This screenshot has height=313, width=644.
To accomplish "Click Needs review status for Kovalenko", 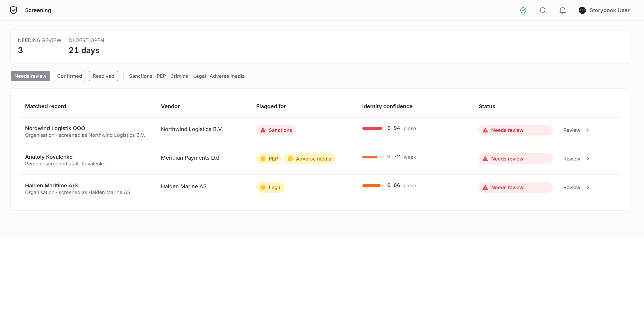I will click(x=515, y=159).
